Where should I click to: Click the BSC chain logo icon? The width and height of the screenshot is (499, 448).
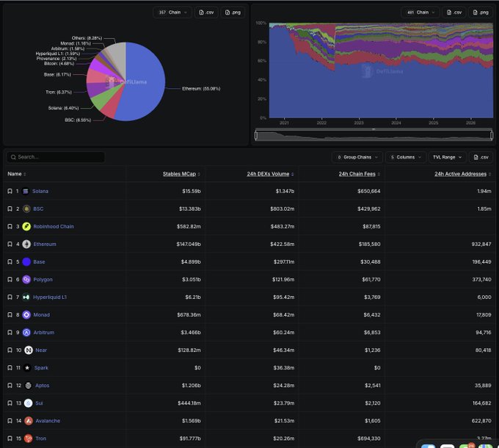26,209
